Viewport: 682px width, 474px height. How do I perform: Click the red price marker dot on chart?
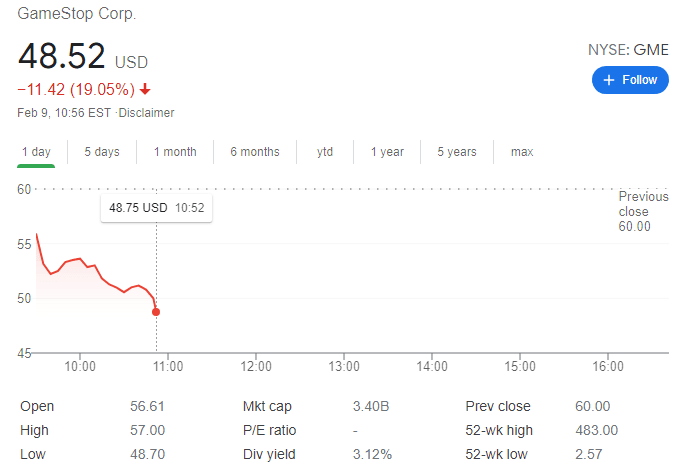(x=156, y=312)
